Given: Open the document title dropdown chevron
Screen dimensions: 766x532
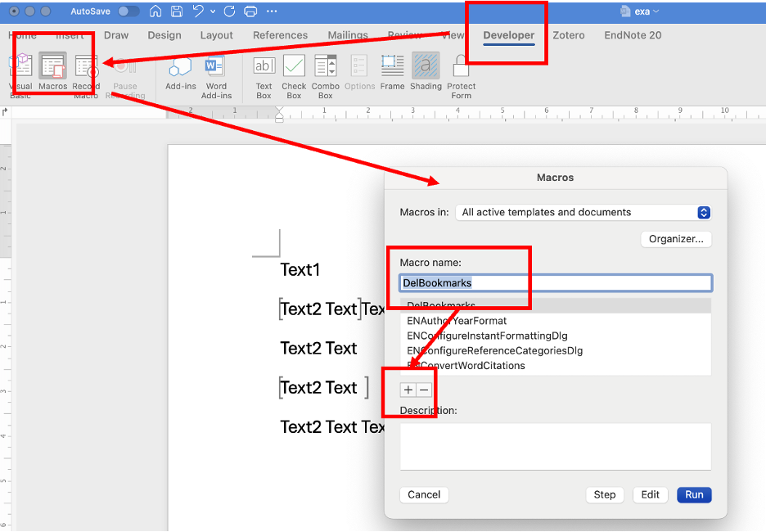Looking at the screenshot, I should 656,11.
